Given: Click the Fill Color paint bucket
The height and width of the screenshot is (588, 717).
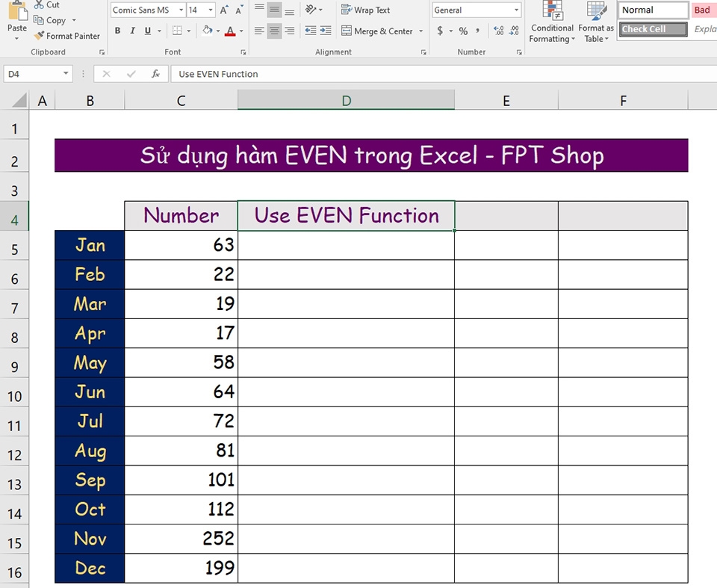Looking at the screenshot, I should pyautogui.click(x=207, y=31).
